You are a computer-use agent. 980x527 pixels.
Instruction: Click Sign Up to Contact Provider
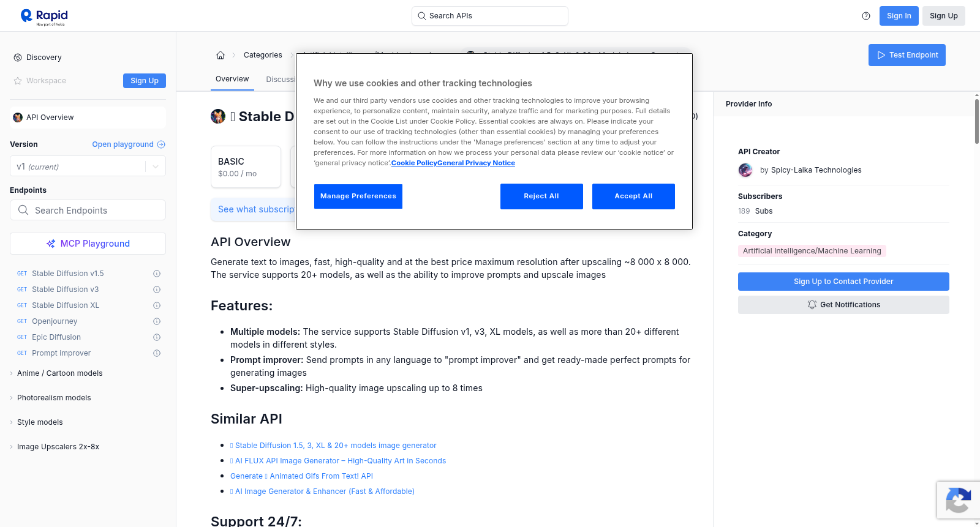pyautogui.click(x=843, y=282)
